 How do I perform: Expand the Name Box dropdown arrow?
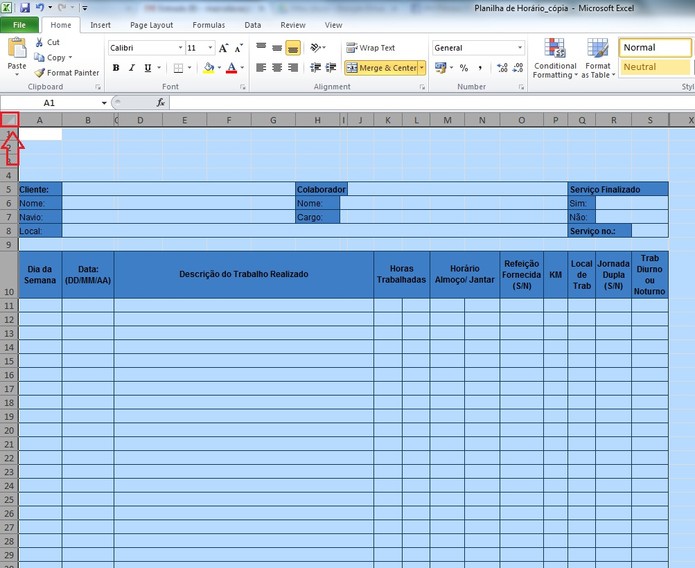tap(104, 103)
